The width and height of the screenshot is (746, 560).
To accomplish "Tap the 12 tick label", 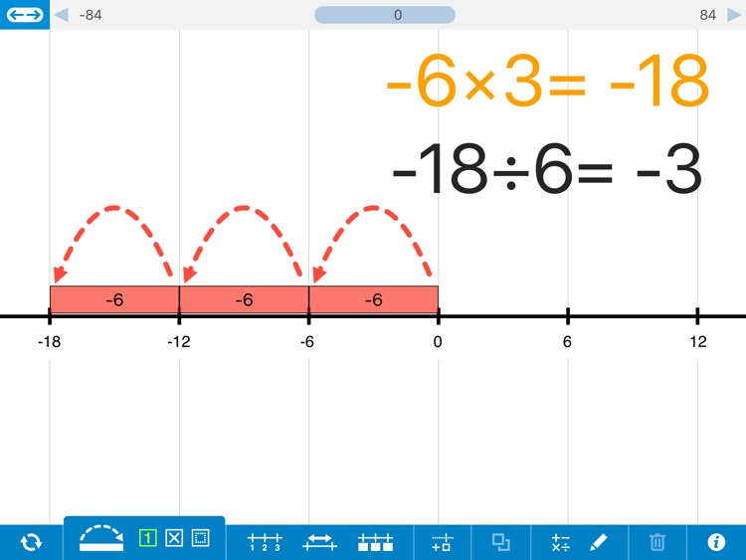I will [x=698, y=341].
